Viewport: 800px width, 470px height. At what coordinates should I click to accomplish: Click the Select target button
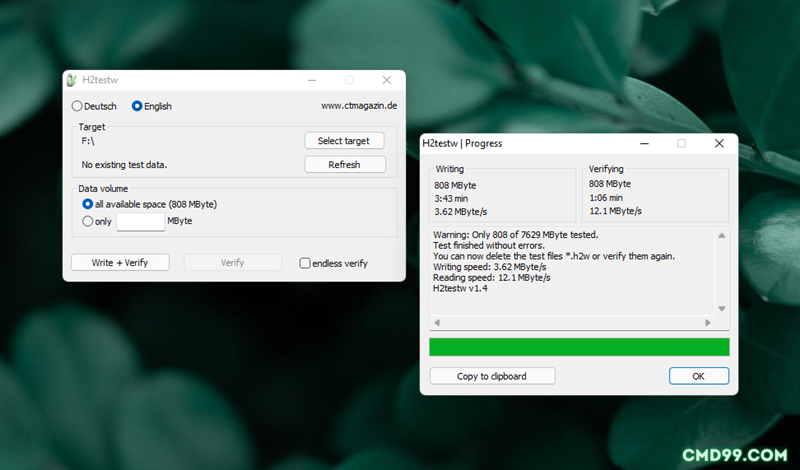(x=344, y=141)
